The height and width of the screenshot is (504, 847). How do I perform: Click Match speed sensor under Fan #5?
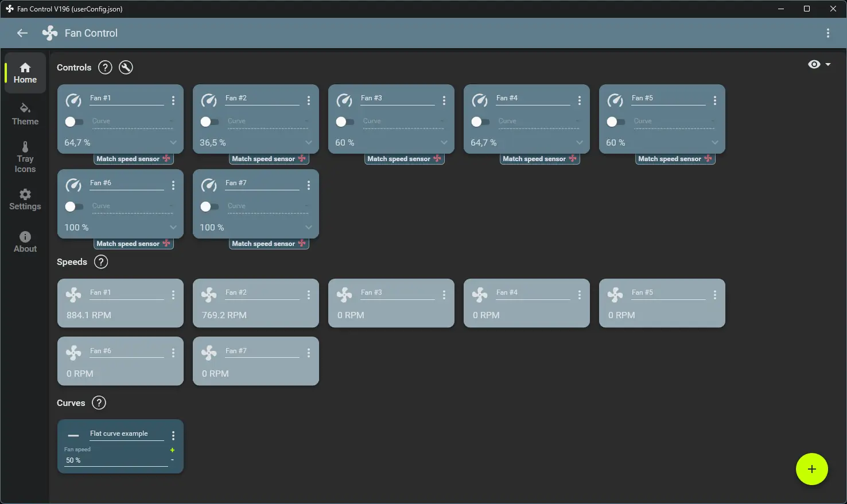(675, 159)
